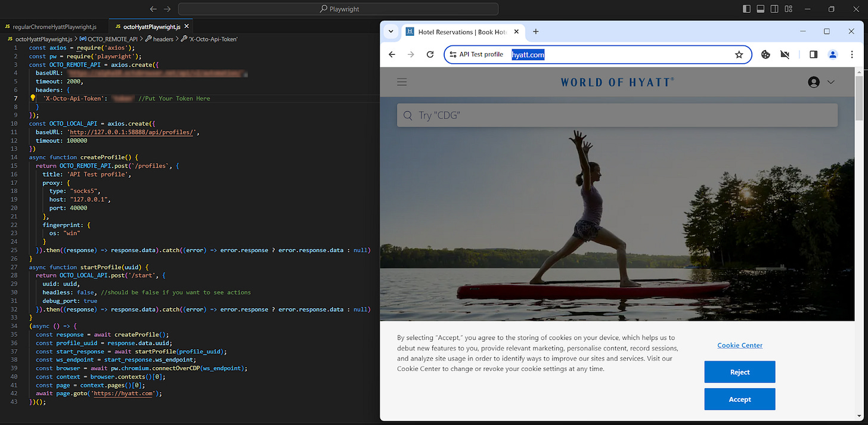This screenshot has height=425, width=868.
Task: Select the Hotel Reservations browser tab
Action: click(x=463, y=32)
